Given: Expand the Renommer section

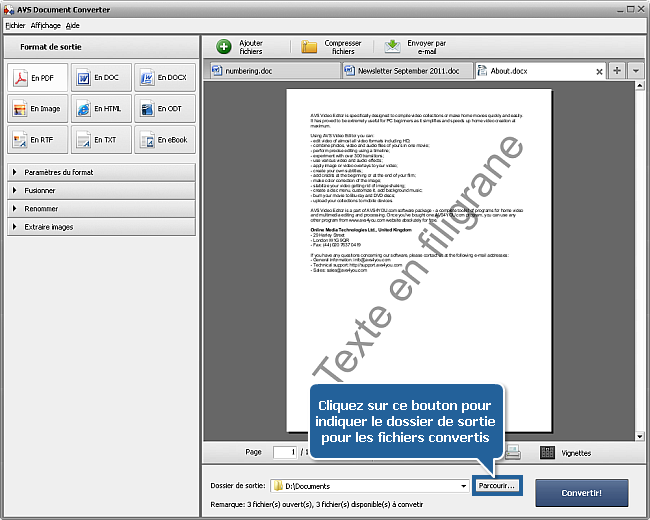Looking at the screenshot, I should [101, 209].
